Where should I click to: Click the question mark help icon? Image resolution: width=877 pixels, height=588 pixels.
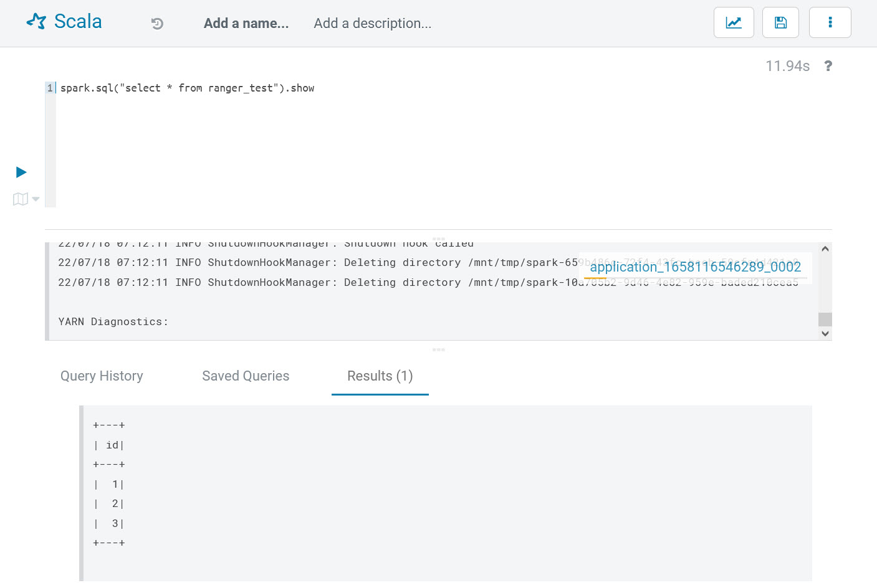pos(828,66)
